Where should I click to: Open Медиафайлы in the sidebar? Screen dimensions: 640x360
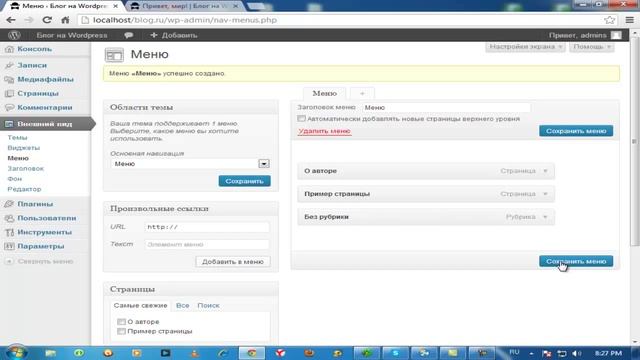[45, 79]
